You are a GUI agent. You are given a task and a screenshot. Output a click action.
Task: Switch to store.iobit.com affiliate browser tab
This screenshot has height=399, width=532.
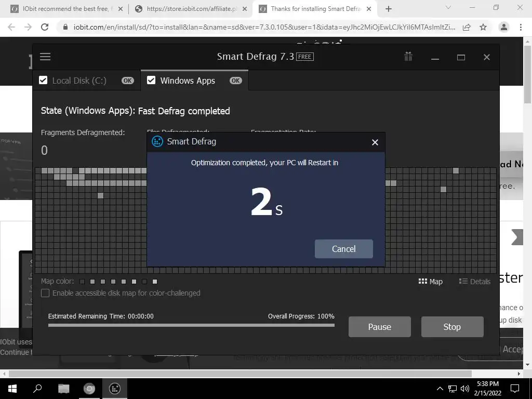pos(190,9)
